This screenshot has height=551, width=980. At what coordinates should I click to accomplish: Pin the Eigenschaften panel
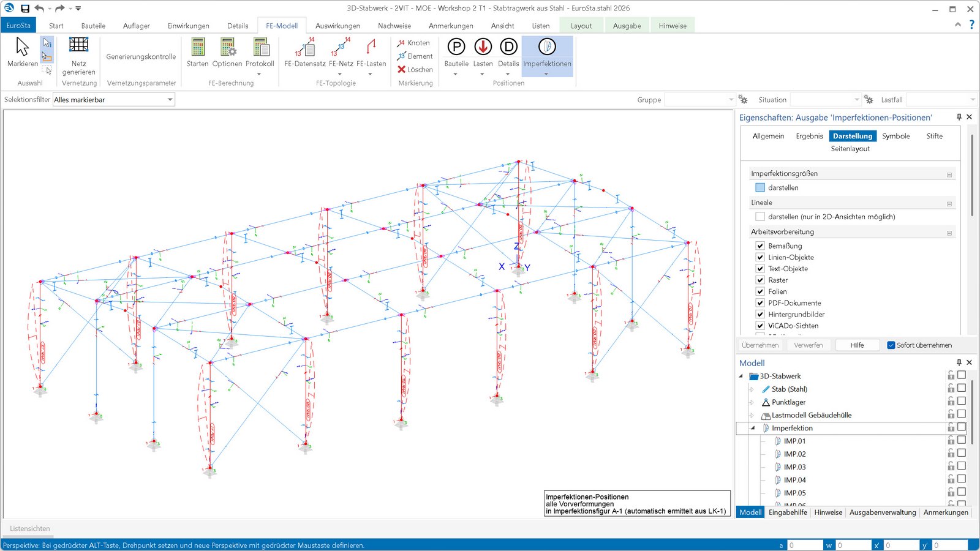point(959,117)
